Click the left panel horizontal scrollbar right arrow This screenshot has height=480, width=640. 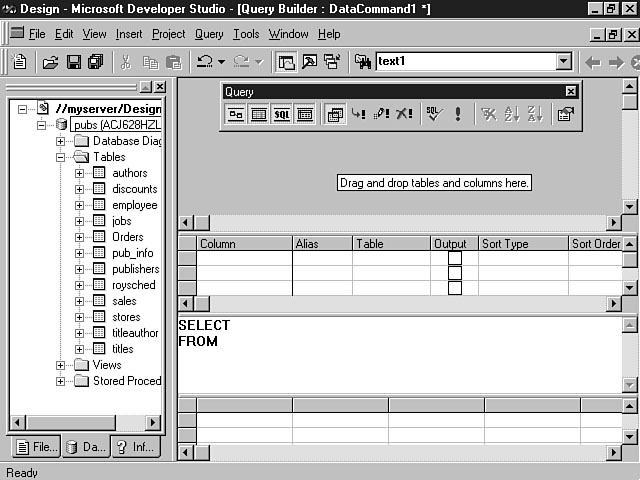click(153, 423)
